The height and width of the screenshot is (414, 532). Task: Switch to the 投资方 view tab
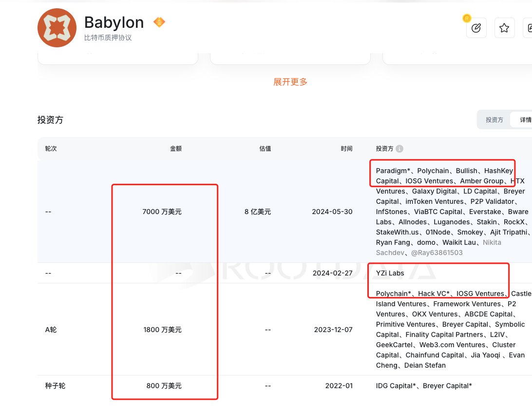click(494, 119)
